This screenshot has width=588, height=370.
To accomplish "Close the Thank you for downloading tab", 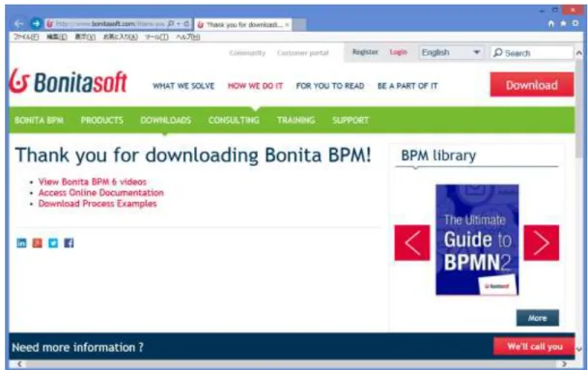I will click(287, 25).
